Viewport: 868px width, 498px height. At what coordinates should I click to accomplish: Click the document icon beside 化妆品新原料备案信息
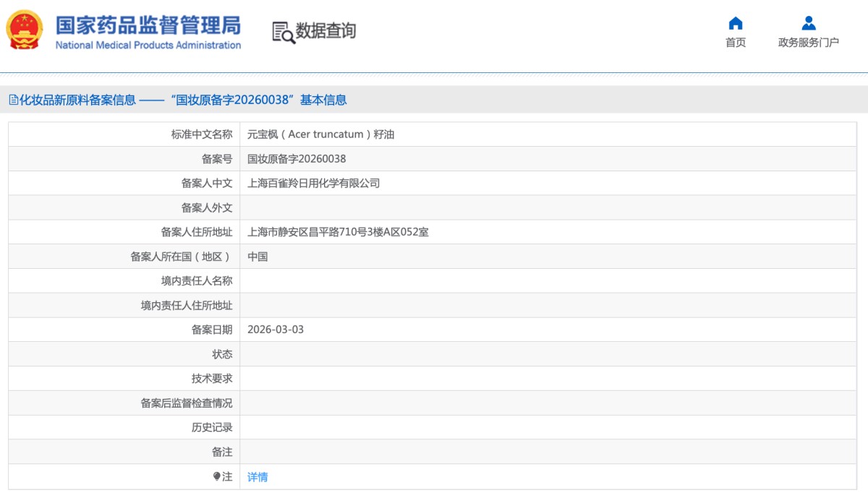pyautogui.click(x=12, y=100)
